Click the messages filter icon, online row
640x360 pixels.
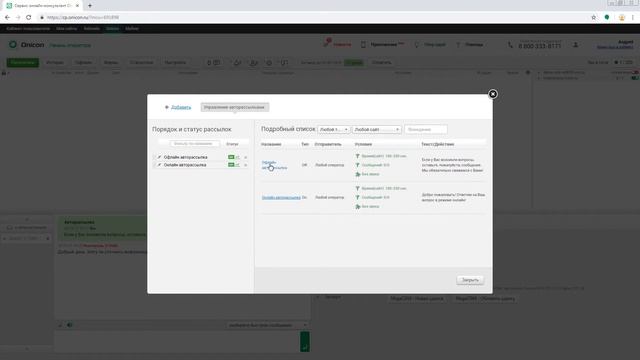click(358, 198)
